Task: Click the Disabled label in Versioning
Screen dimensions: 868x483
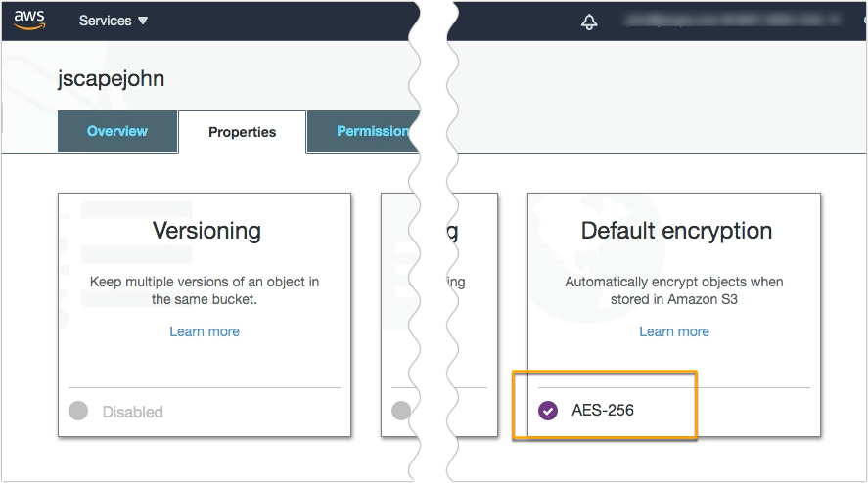Action: pyautogui.click(x=133, y=412)
